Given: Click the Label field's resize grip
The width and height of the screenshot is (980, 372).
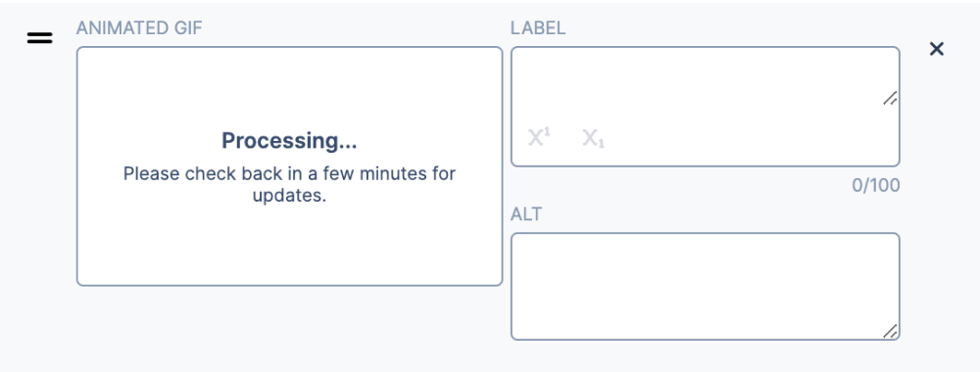Looking at the screenshot, I should (x=890, y=97).
